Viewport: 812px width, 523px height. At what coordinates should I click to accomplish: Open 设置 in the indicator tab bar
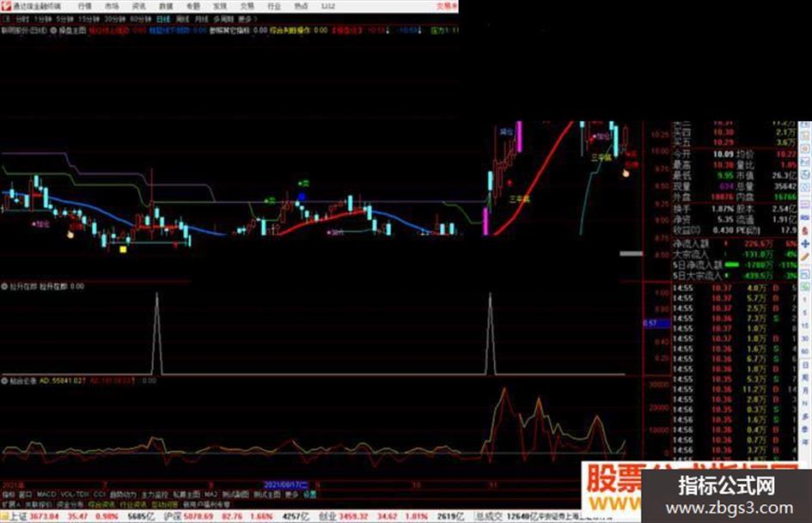point(309,495)
